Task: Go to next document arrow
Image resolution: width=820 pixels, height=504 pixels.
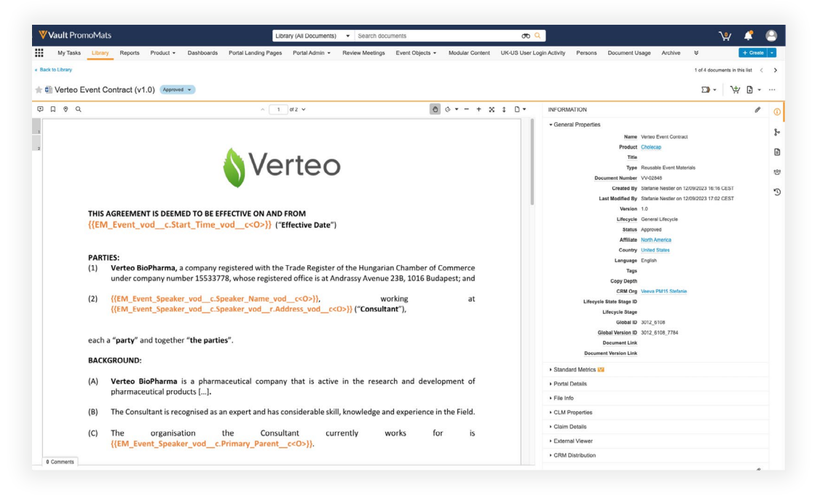Action: [x=775, y=70]
